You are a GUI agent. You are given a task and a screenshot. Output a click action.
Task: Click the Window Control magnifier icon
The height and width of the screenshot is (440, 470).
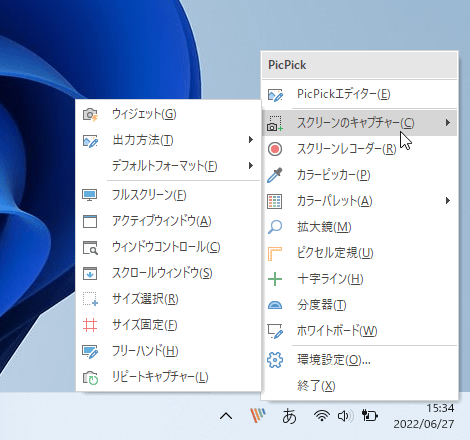pos(90,248)
